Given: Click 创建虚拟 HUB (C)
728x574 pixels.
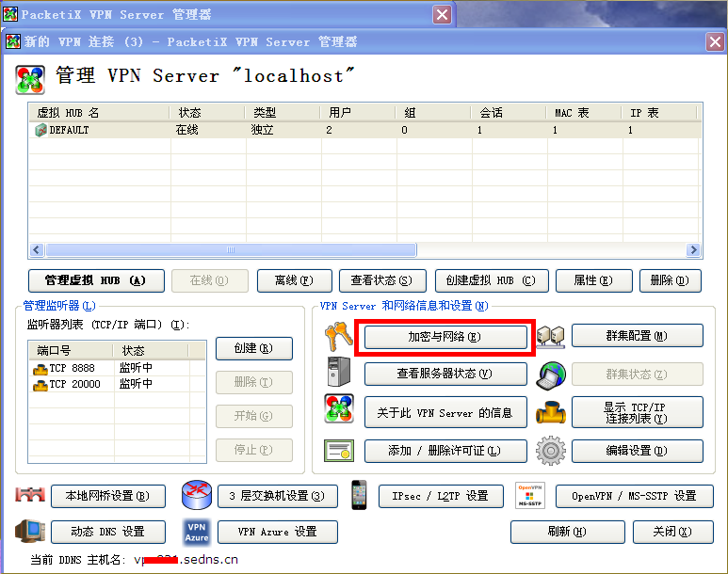Looking at the screenshot, I should (492, 280).
